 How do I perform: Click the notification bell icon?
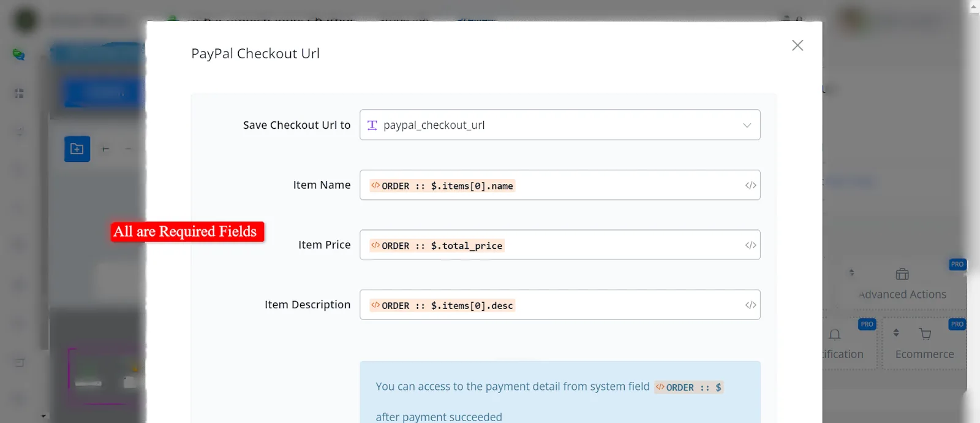(834, 334)
